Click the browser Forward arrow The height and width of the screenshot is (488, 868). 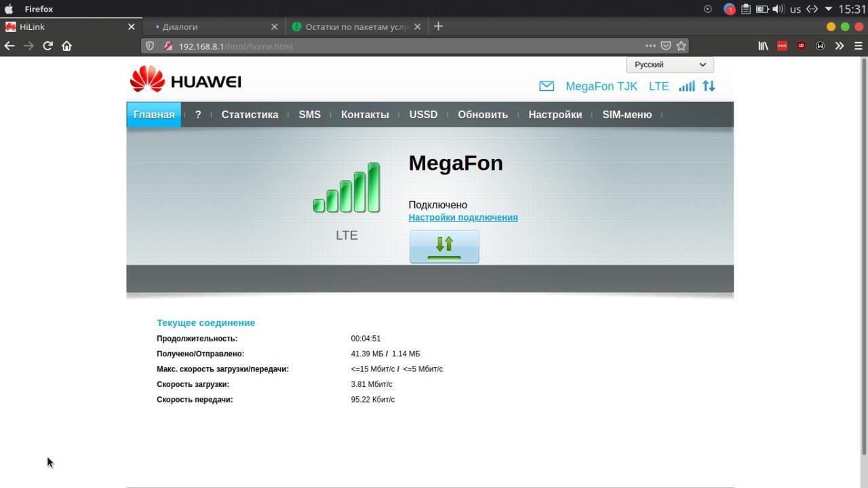(x=28, y=45)
